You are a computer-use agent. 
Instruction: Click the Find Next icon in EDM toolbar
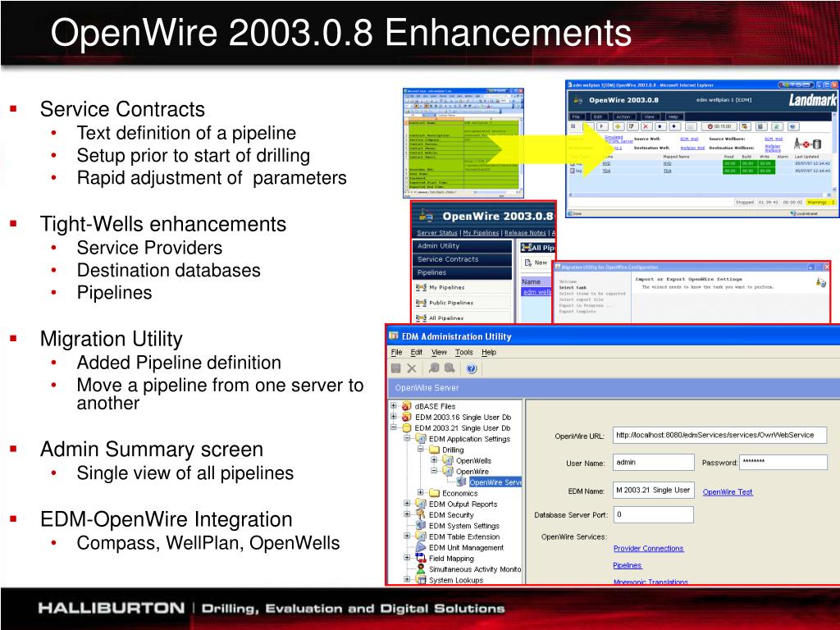(x=450, y=368)
